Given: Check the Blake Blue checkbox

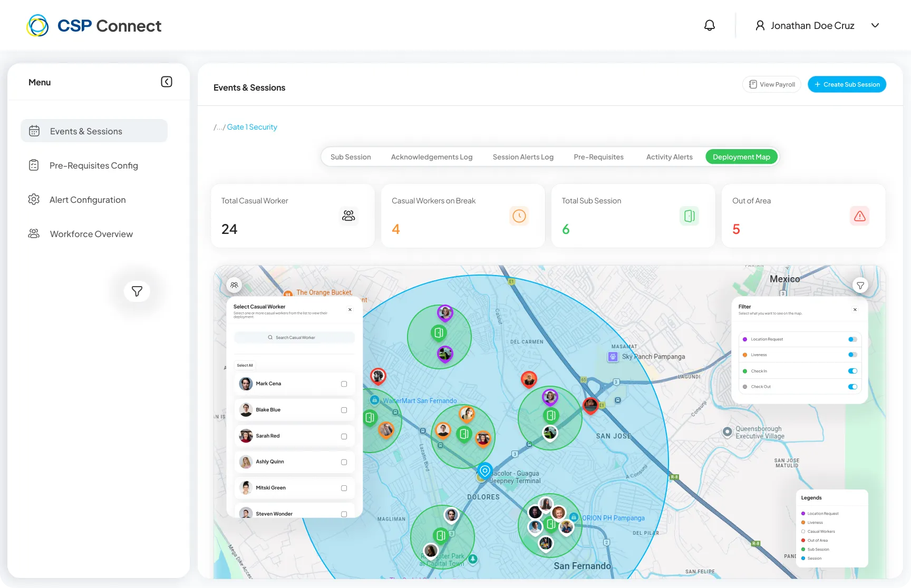Looking at the screenshot, I should (344, 410).
